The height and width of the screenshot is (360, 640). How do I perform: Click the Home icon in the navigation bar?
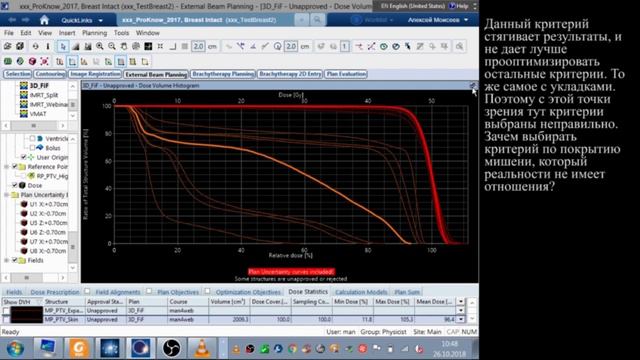(44, 20)
